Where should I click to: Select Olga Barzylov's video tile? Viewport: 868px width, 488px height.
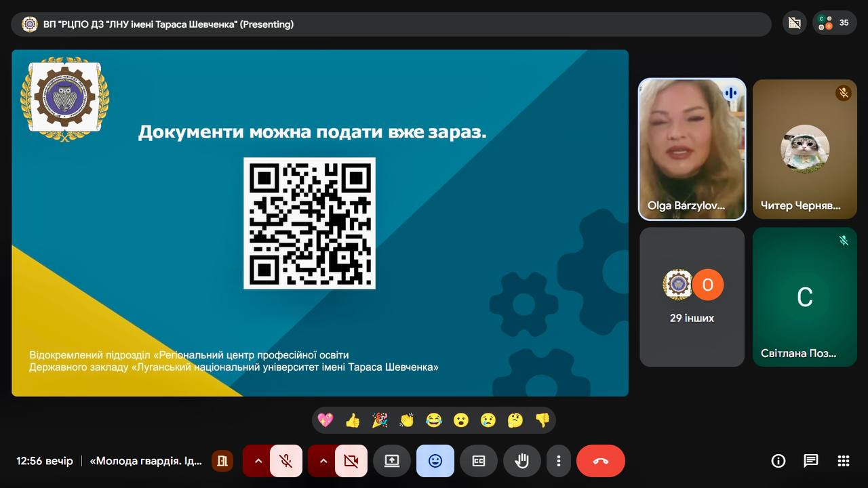tap(692, 149)
